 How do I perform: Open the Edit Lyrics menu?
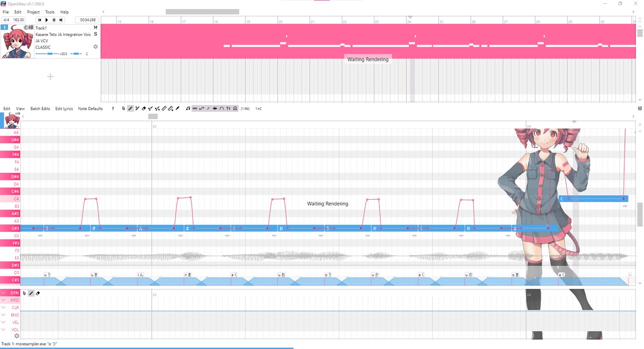(x=64, y=108)
